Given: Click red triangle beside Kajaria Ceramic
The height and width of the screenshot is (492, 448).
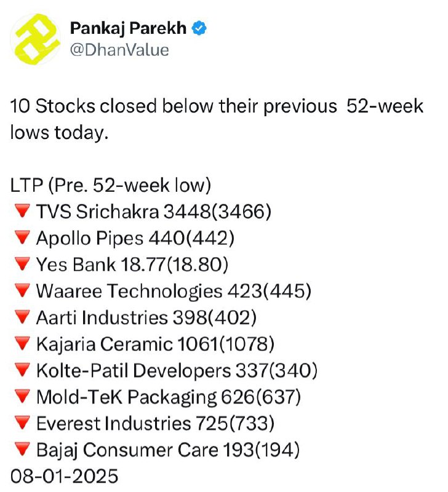Looking at the screenshot, I should coord(22,343).
